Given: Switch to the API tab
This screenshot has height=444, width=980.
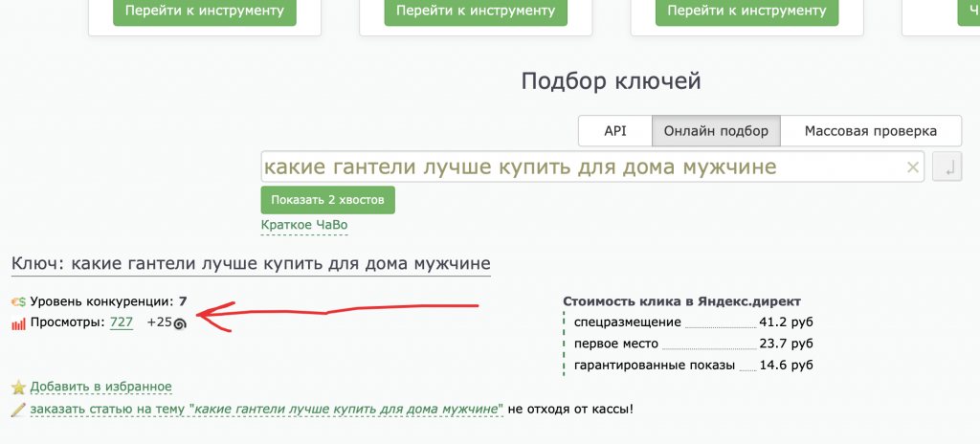Looking at the screenshot, I should click(x=614, y=131).
